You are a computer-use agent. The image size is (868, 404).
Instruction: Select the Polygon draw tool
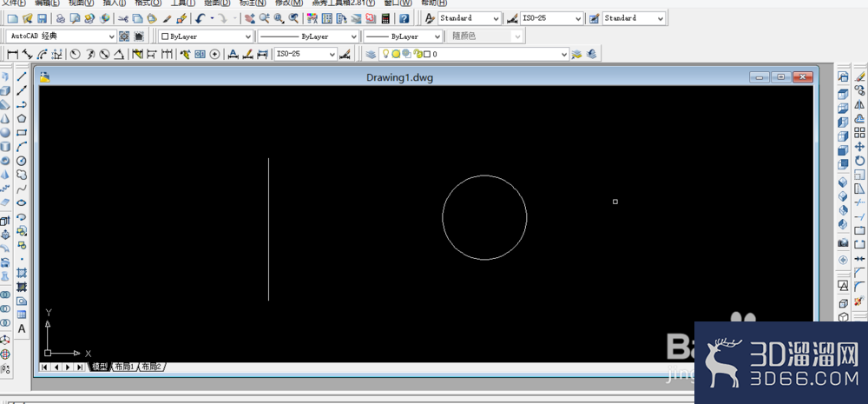coord(22,118)
